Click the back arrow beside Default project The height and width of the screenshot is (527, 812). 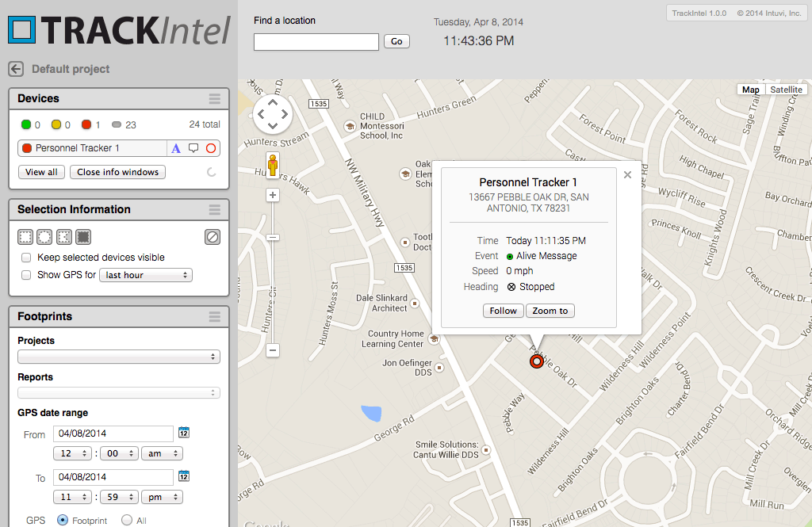coord(16,69)
